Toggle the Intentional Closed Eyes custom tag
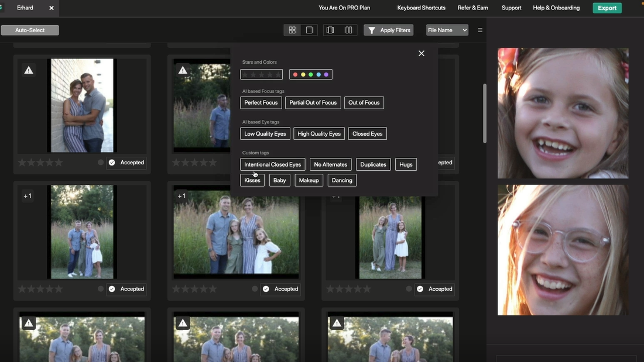This screenshot has width=644, height=362. (x=273, y=164)
